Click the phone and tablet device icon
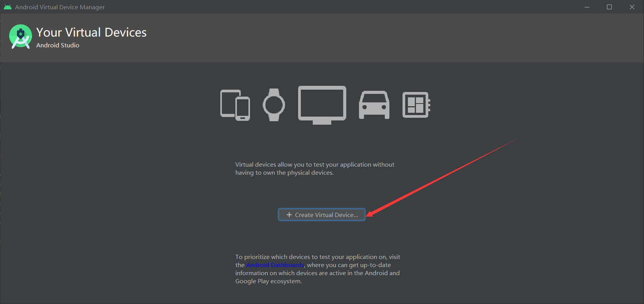Image resolution: width=644 pixels, height=304 pixels. pyautogui.click(x=235, y=105)
